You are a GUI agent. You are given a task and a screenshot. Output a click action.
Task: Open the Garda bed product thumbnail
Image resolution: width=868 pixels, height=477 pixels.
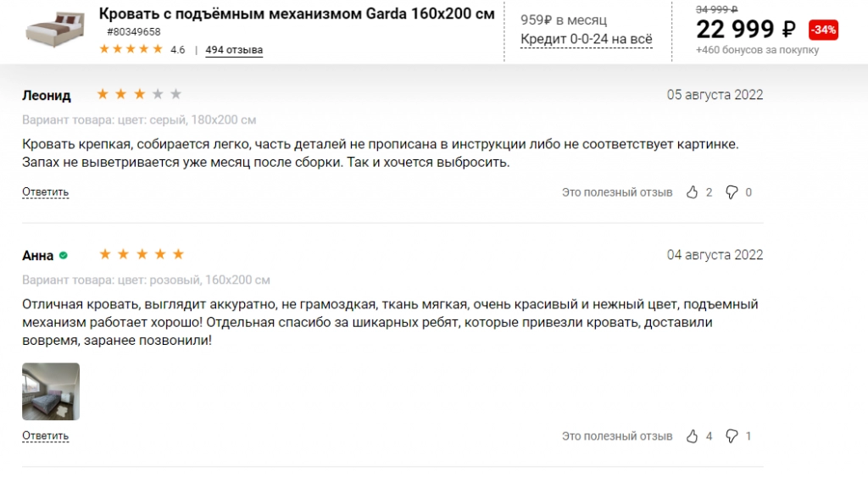point(54,29)
